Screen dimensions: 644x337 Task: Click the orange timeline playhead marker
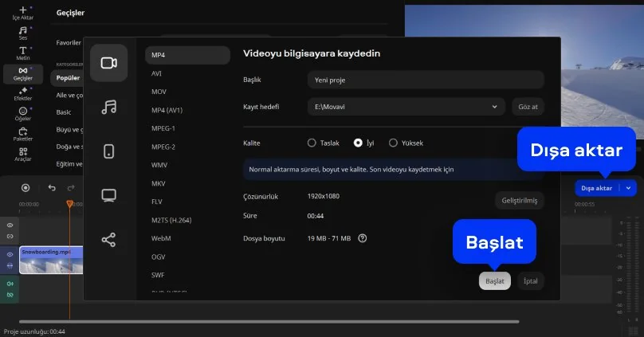[x=70, y=204]
